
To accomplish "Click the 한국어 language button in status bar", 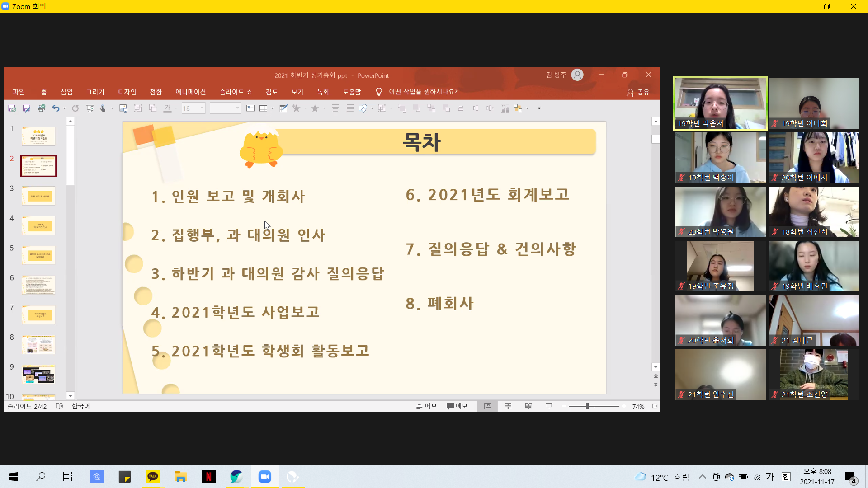I will pos(81,406).
